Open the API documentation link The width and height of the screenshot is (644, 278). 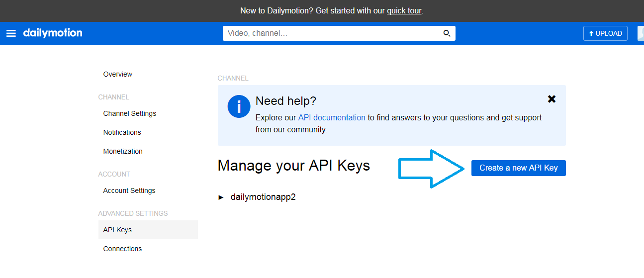[332, 118]
